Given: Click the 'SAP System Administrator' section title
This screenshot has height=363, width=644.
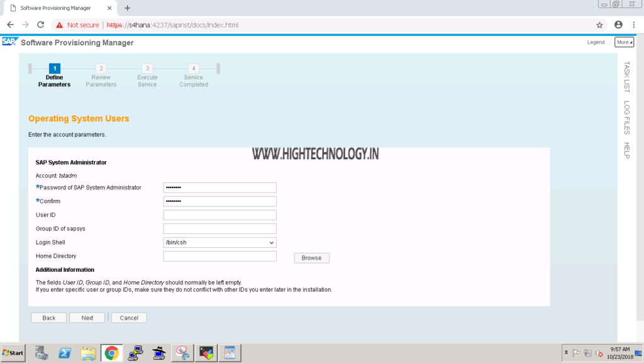Looking at the screenshot, I should tap(71, 162).
